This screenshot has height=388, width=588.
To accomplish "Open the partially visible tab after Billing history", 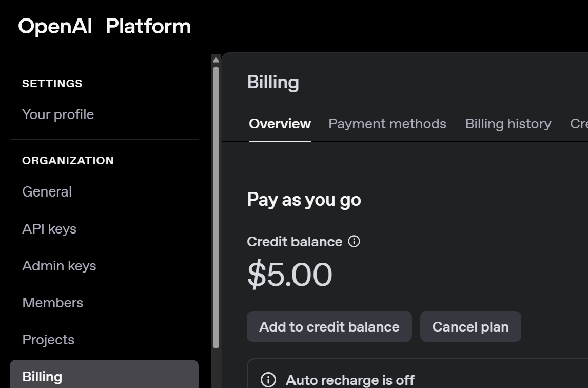I will (x=579, y=124).
